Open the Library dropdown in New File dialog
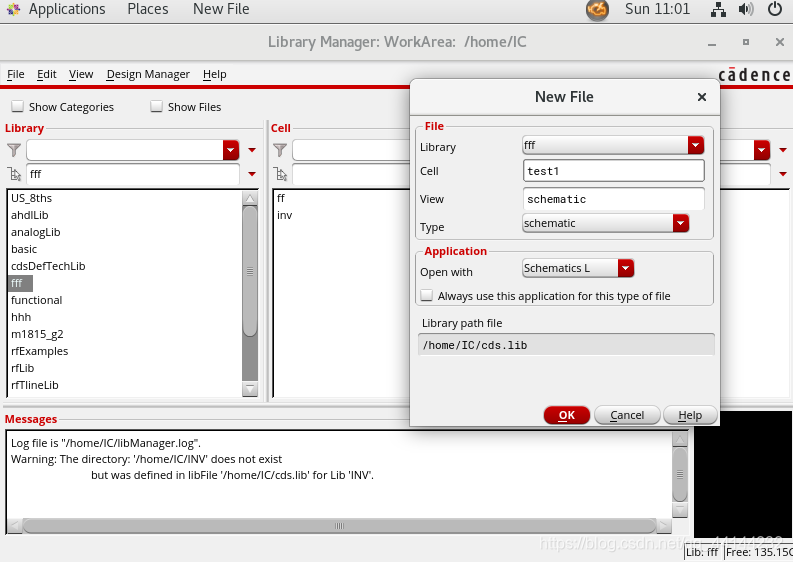 (695, 146)
